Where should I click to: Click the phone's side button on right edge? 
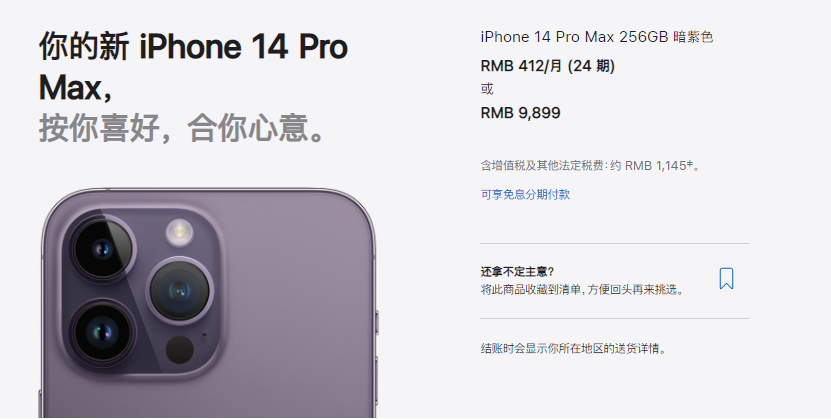coord(377,323)
